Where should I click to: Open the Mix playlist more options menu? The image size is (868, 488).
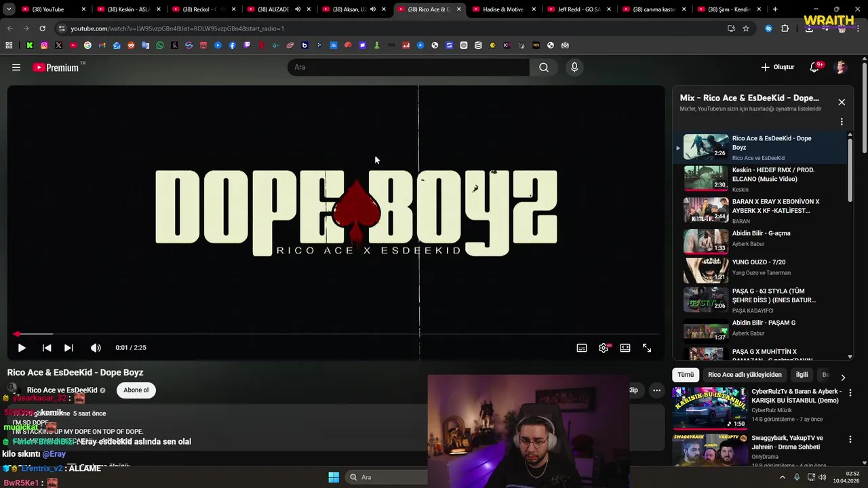point(842,122)
